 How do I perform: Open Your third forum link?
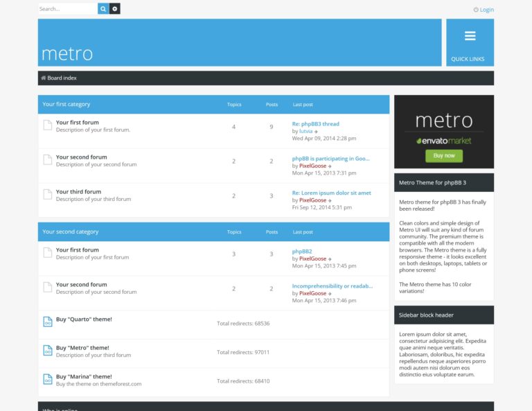pos(78,192)
